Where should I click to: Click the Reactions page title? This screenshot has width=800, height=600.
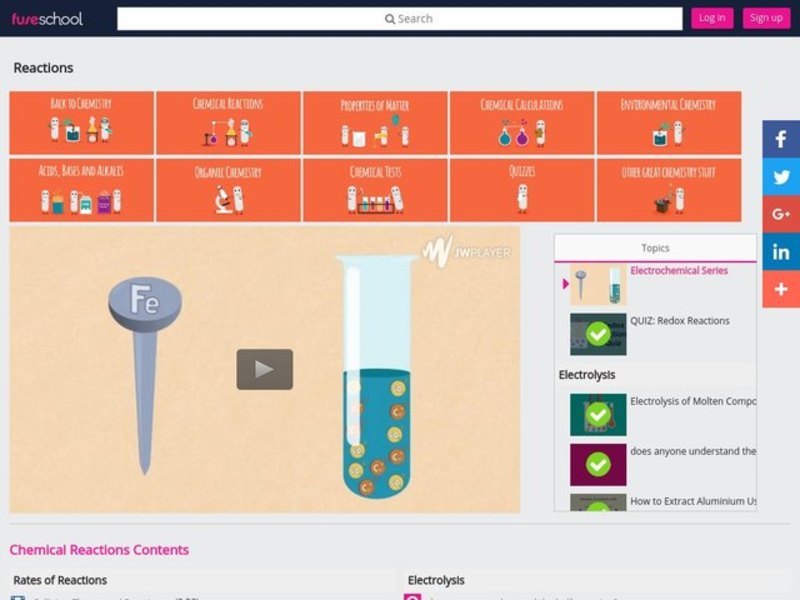(43, 68)
